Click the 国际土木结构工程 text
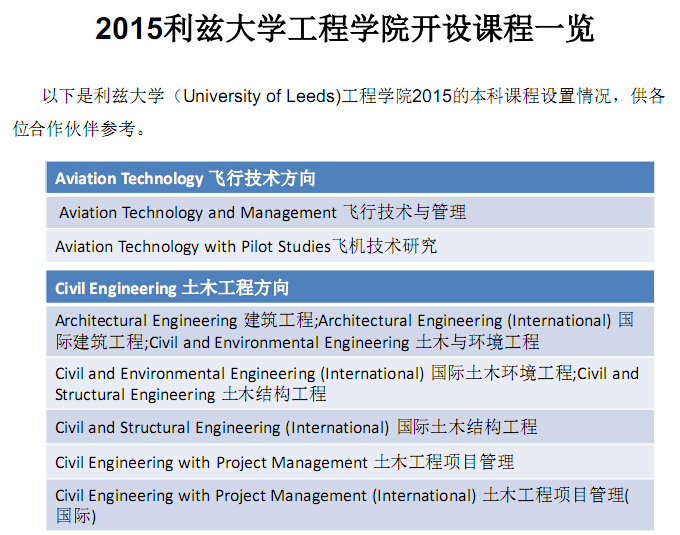Viewport: 680px width, 535px height. [x=467, y=428]
